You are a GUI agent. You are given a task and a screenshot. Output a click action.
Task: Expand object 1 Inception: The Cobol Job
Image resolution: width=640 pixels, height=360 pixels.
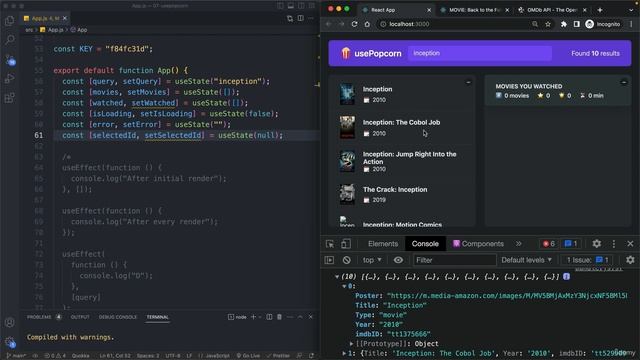(x=344, y=353)
